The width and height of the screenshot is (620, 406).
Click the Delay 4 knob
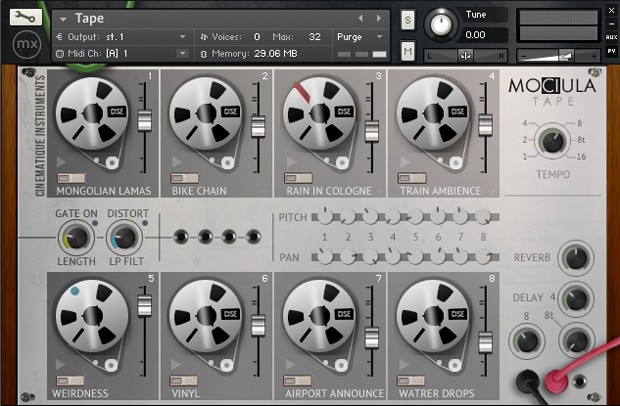click(576, 299)
